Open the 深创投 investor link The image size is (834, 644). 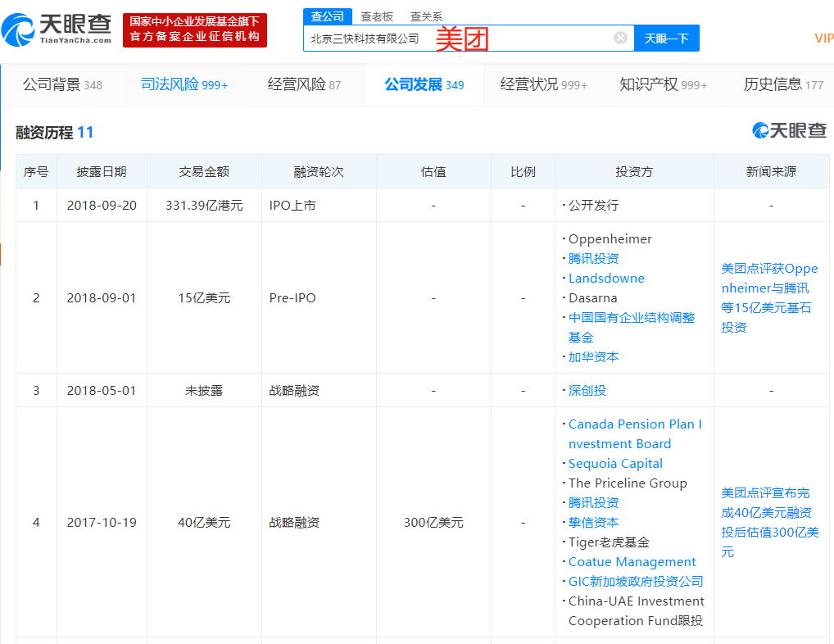coord(587,390)
